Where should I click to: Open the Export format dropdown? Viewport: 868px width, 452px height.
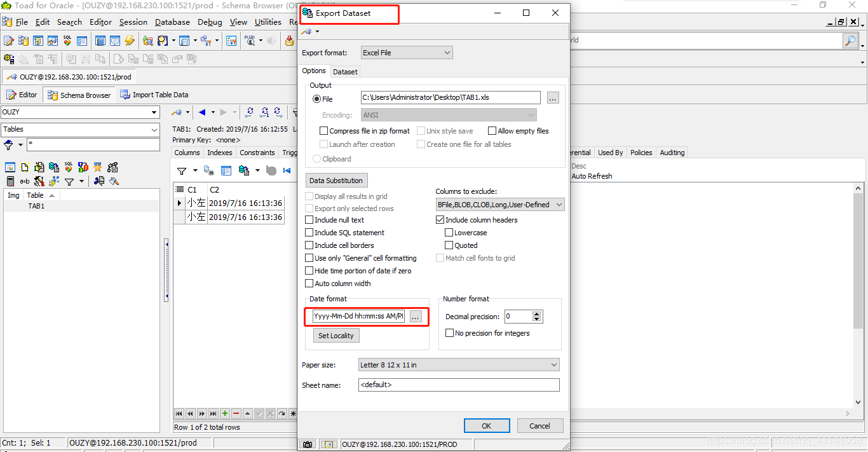(x=407, y=53)
